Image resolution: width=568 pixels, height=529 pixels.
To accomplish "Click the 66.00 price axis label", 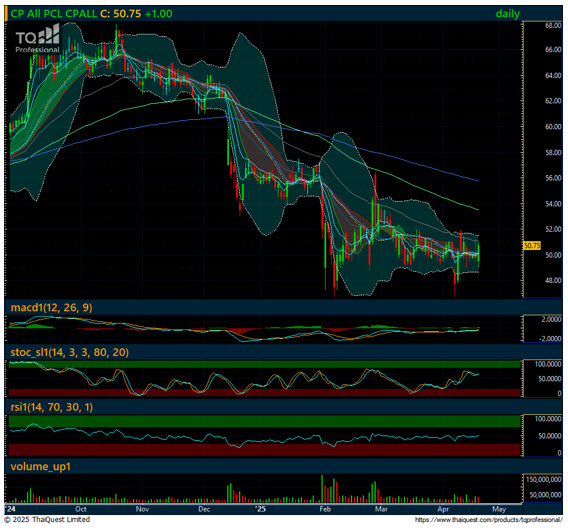I will point(553,50).
